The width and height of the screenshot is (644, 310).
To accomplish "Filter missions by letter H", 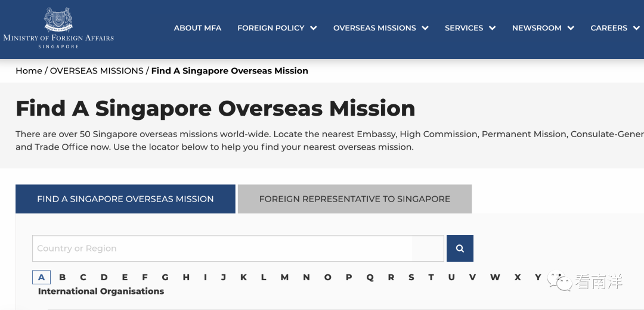I will pyautogui.click(x=186, y=278).
